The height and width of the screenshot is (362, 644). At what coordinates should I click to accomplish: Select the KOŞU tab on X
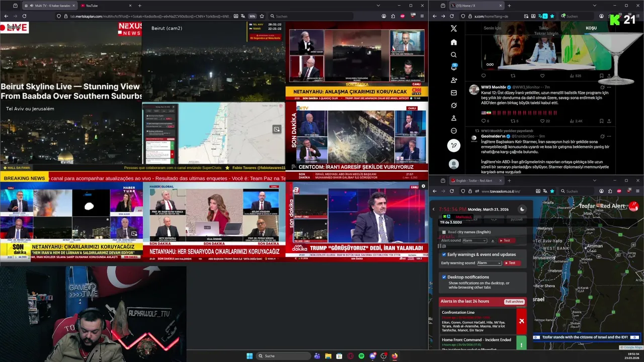(x=591, y=29)
